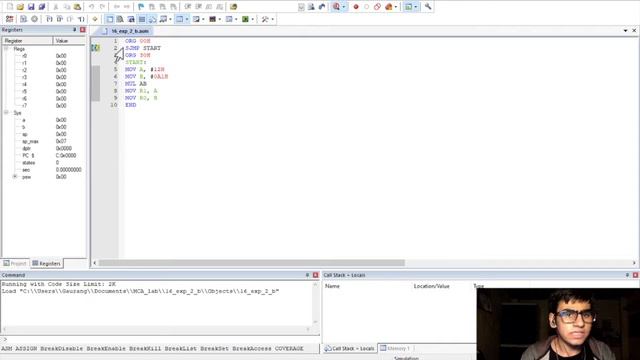Toggle the Registers window icon
640x360 pixels.
point(142,19)
